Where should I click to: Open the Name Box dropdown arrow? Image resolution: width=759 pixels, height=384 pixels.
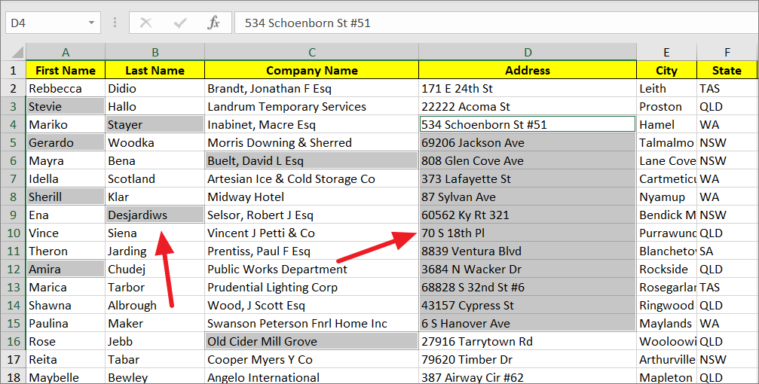click(91, 23)
